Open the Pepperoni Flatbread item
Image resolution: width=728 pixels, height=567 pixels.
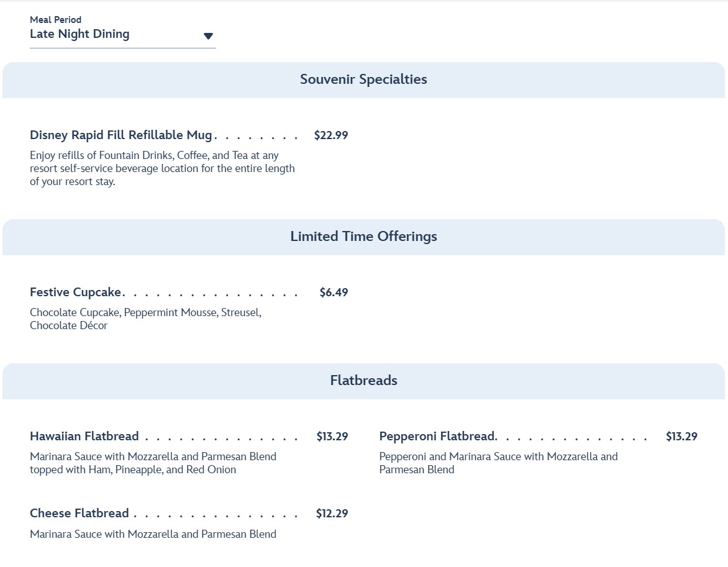click(437, 437)
